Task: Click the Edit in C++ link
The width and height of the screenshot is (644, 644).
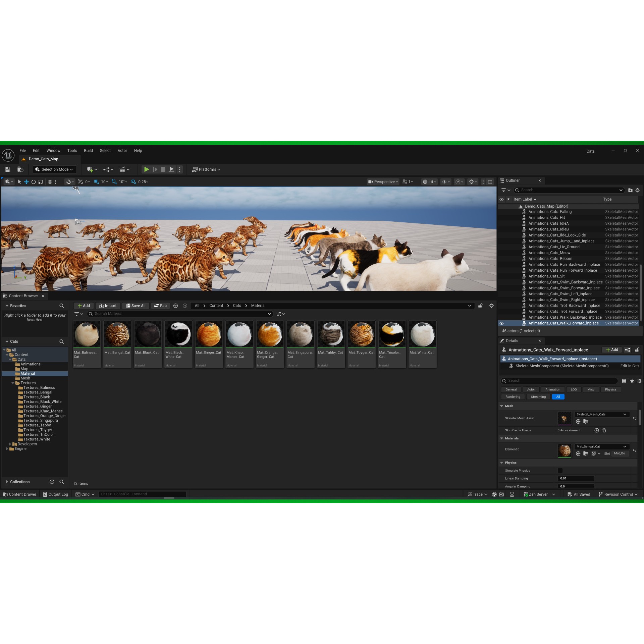Action: pyautogui.click(x=630, y=366)
